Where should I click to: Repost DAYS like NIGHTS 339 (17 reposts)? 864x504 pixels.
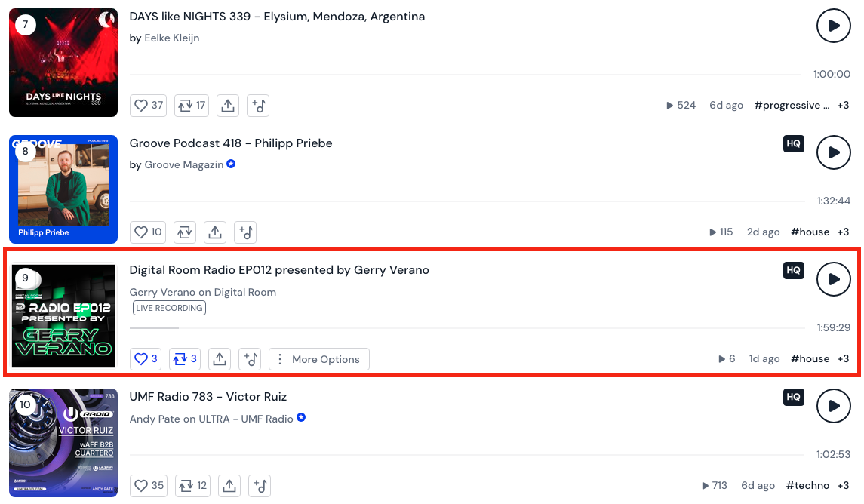[x=192, y=105]
